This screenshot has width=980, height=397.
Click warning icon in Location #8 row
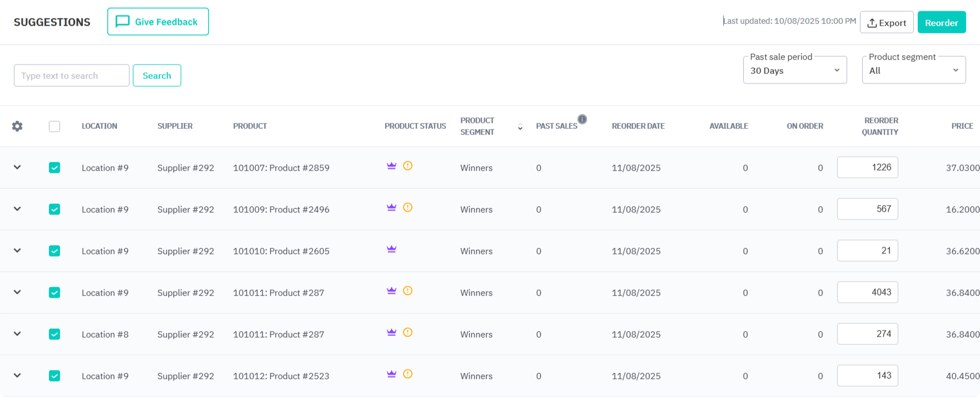[407, 333]
